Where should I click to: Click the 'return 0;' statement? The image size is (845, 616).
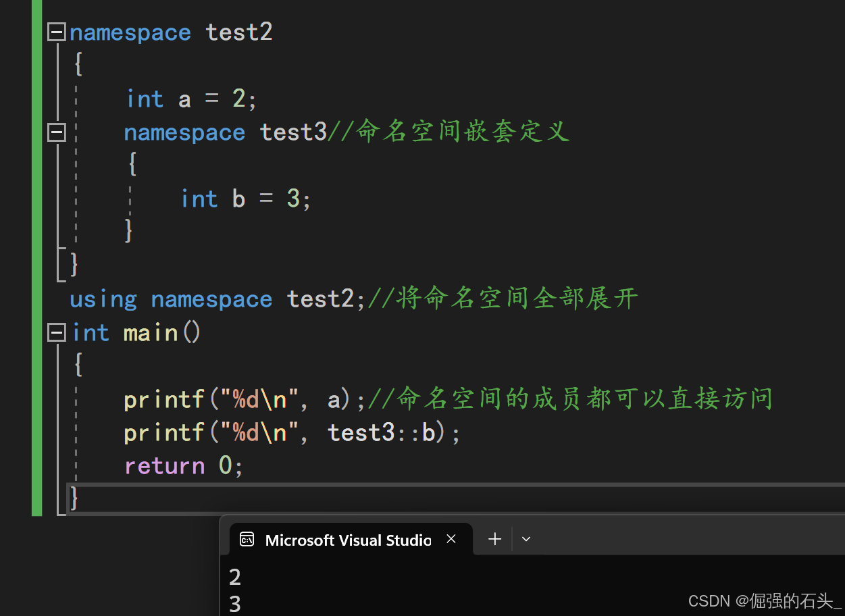(x=183, y=466)
